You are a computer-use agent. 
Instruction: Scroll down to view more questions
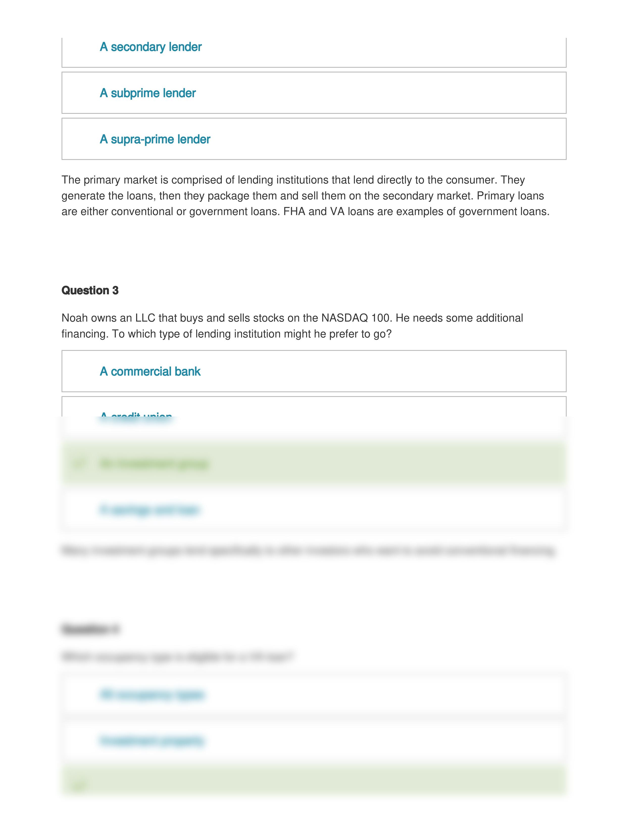pos(322,811)
